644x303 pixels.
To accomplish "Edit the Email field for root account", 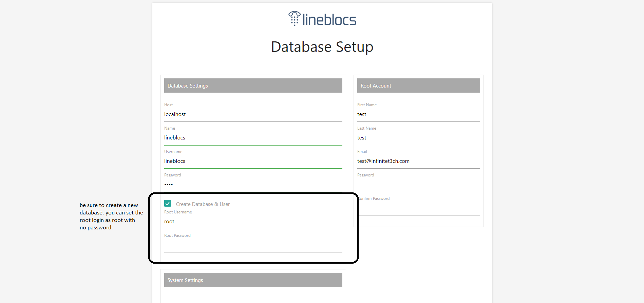I will coord(418,161).
